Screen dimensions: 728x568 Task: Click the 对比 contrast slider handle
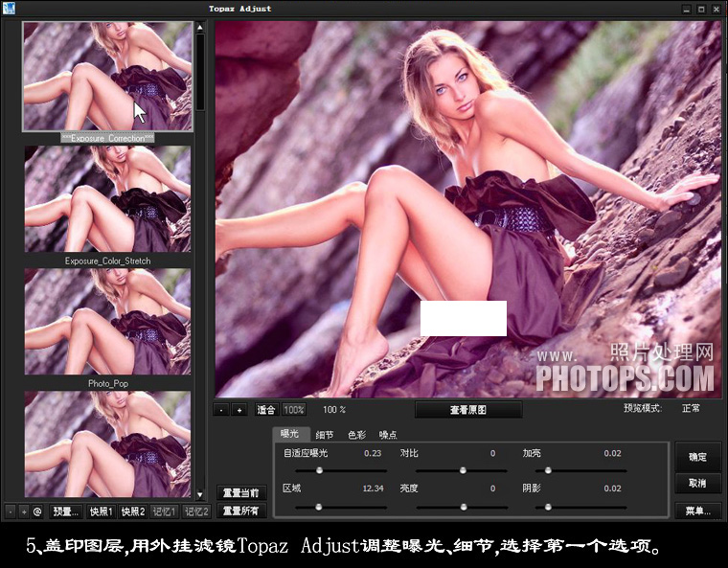pyautogui.click(x=463, y=470)
